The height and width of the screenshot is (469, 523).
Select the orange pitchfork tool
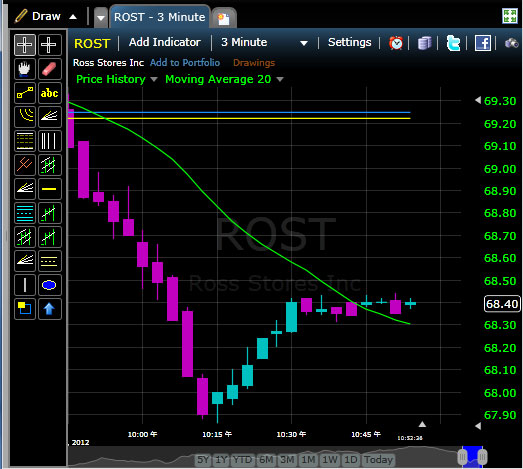(25, 165)
